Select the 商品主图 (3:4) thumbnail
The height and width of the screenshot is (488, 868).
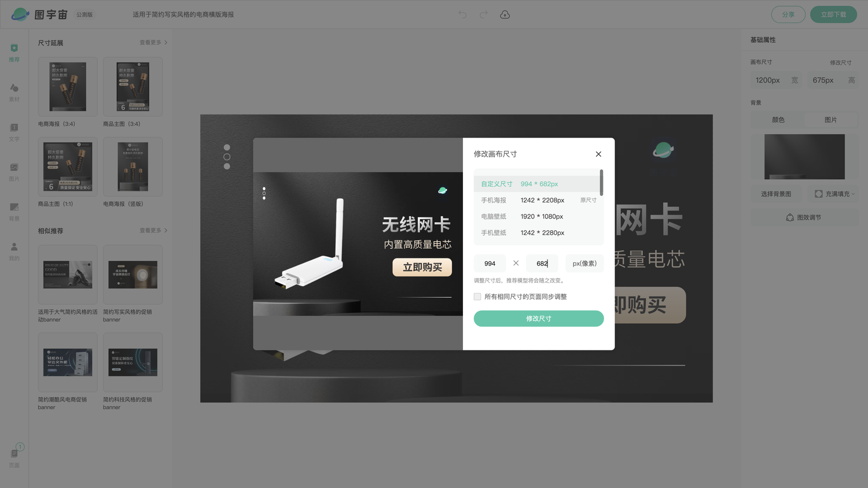tap(133, 87)
